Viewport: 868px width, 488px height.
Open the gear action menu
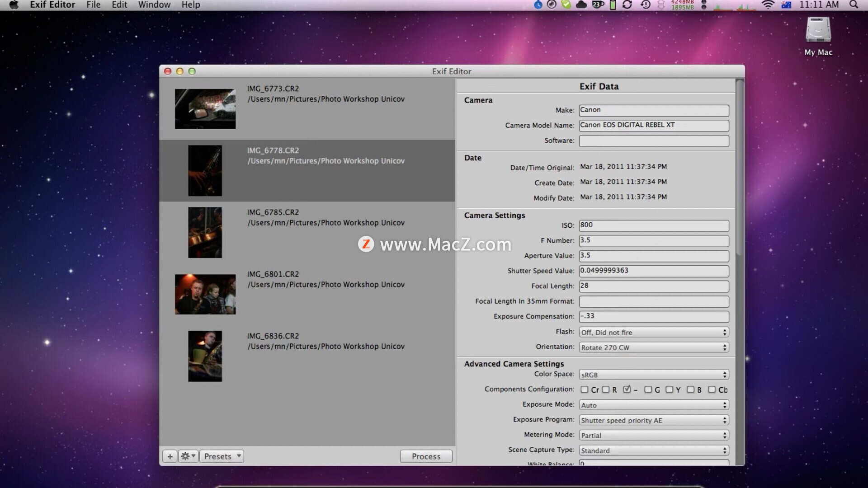tap(188, 456)
